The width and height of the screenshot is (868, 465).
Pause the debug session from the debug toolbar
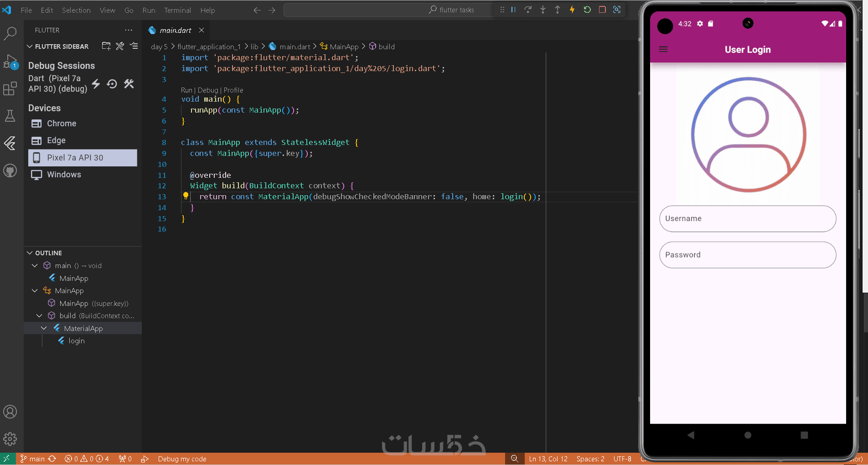click(513, 10)
